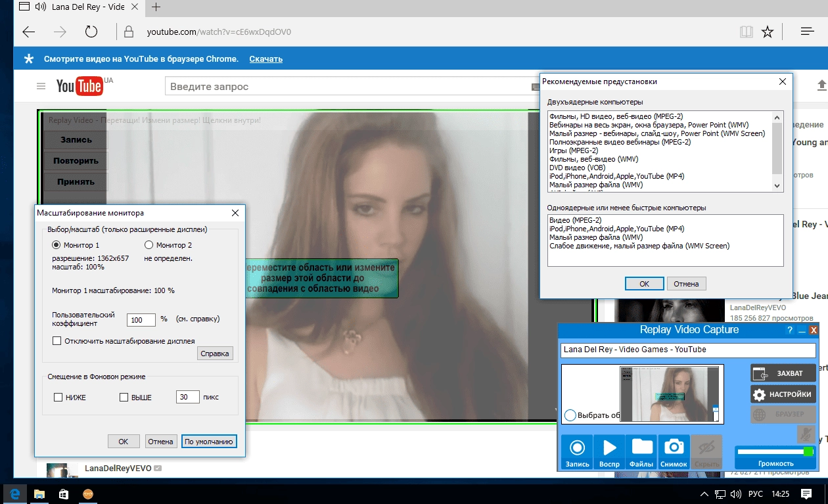The width and height of the screenshot is (828, 504).
Task: Click the overlay Принять button
Action: tap(76, 182)
